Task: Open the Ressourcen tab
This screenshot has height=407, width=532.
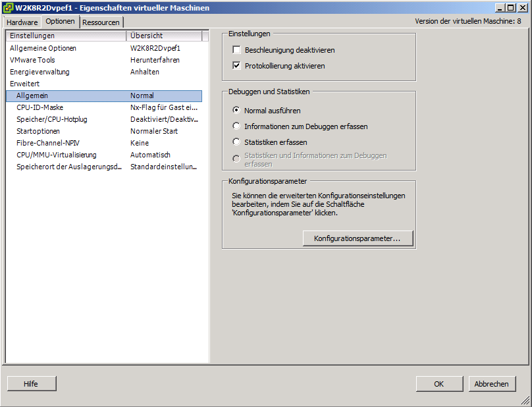Action: 101,22
